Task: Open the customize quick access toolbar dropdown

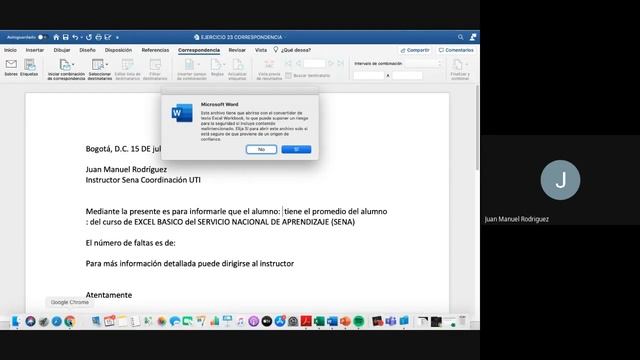Action: [x=118, y=38]
